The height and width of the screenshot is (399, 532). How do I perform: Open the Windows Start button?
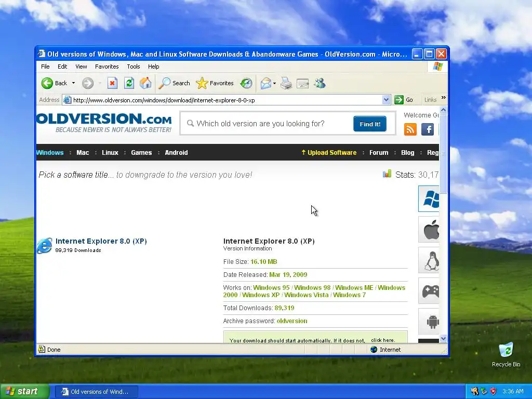(24, 392)
